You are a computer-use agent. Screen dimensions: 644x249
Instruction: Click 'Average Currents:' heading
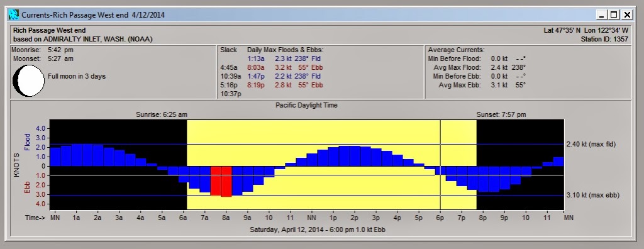click(457, 50)
